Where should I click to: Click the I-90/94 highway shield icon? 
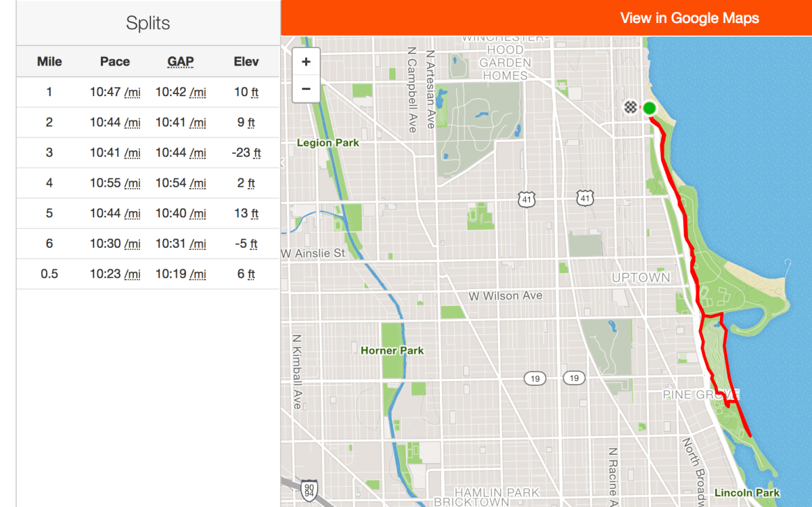tap(309, 489)
